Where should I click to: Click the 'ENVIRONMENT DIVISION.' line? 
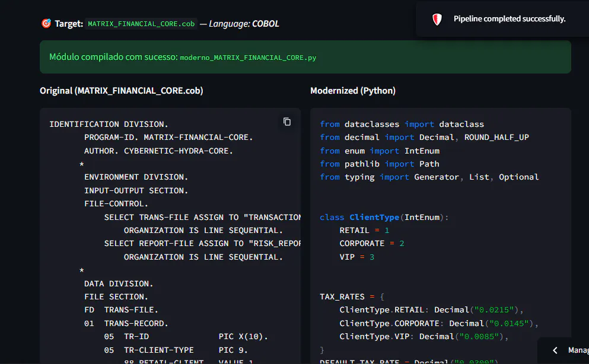coord(136,177)
